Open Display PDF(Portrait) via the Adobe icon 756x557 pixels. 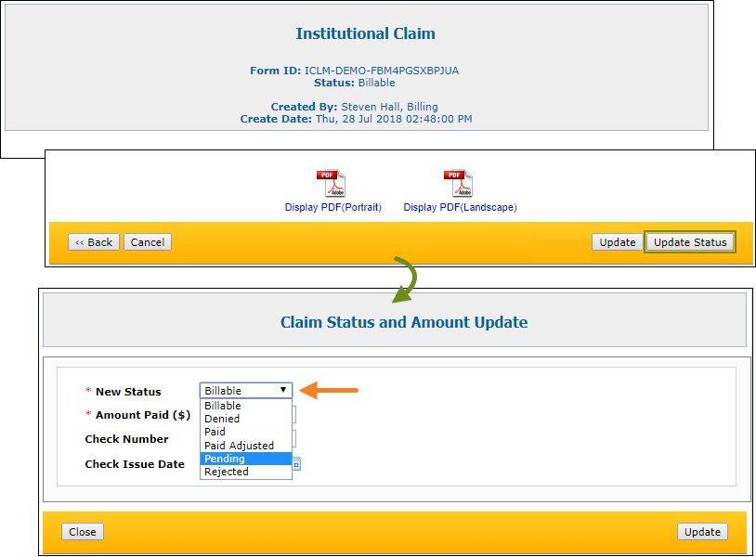[332, 183]
